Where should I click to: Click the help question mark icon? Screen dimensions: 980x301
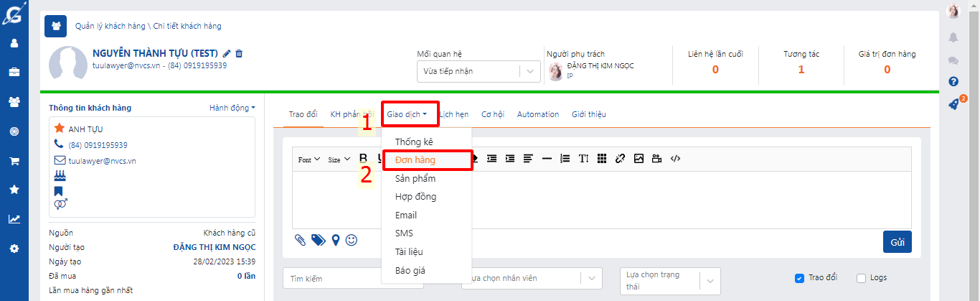click(953, 82)
